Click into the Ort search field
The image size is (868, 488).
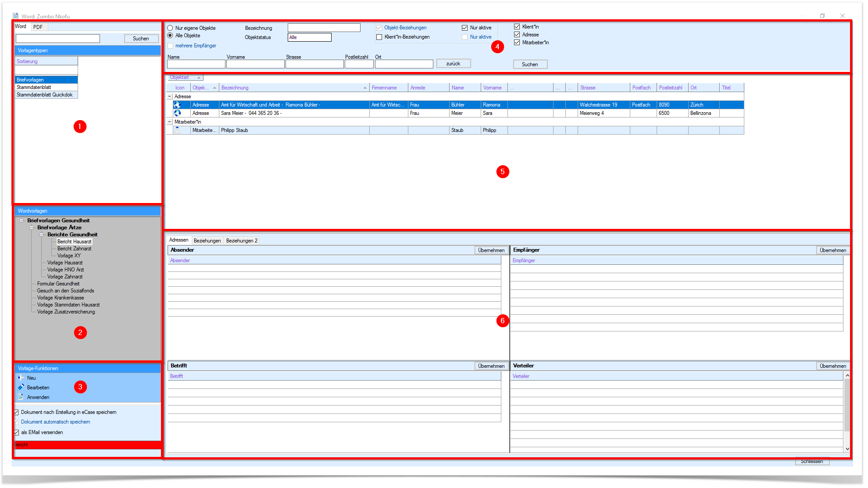tap(404, 64)
